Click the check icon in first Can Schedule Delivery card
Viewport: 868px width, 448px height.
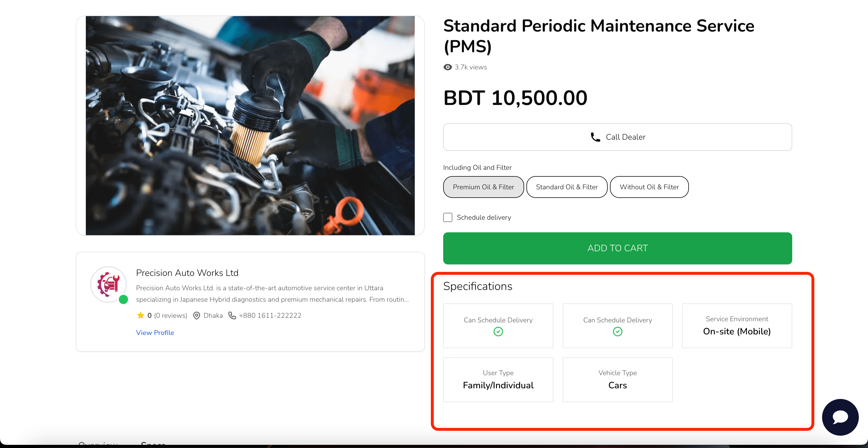tap(498, 332)
